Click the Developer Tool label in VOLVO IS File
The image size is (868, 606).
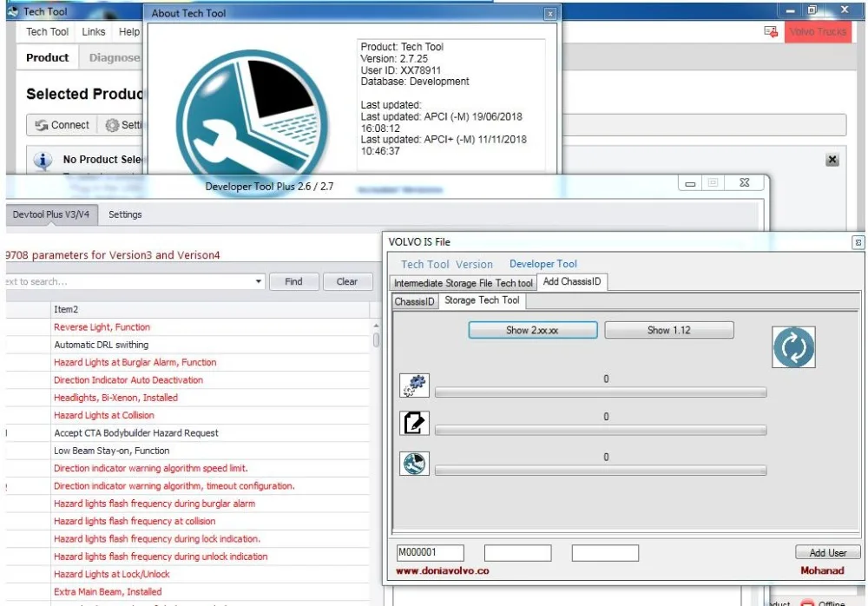point(543,264)
